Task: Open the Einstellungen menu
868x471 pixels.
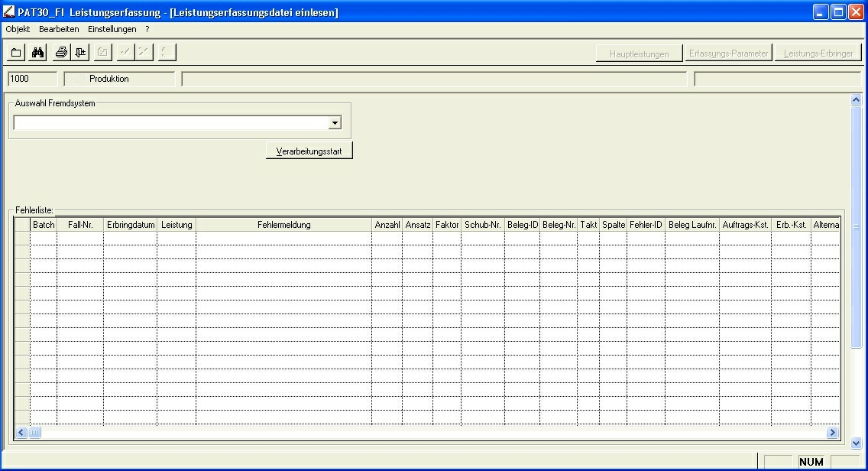Action: [x=112, y=29]
